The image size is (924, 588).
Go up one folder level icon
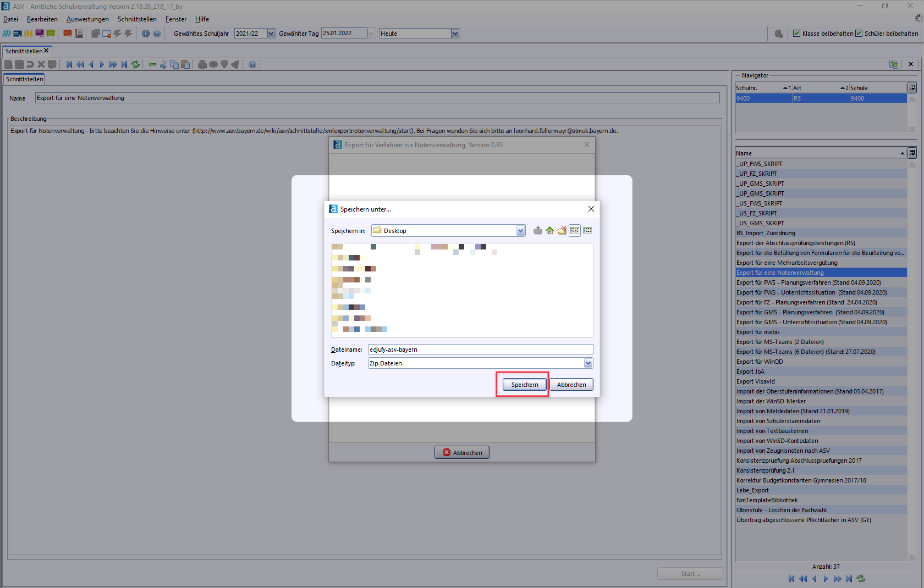pos(537,231)
